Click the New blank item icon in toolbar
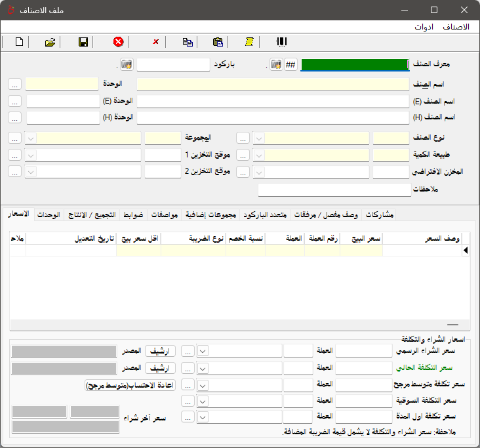 [19, 41]
